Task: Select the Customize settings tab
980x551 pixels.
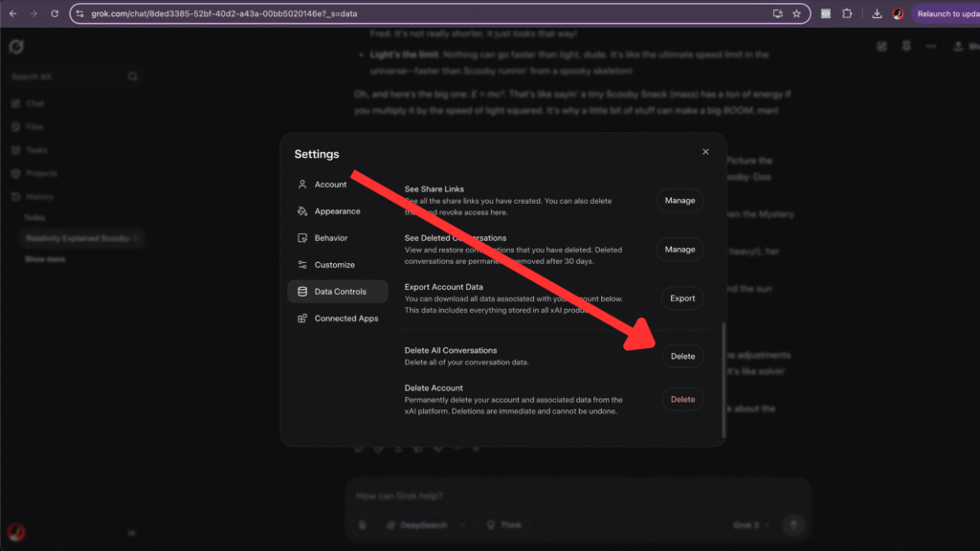Action: click(338, 265)
